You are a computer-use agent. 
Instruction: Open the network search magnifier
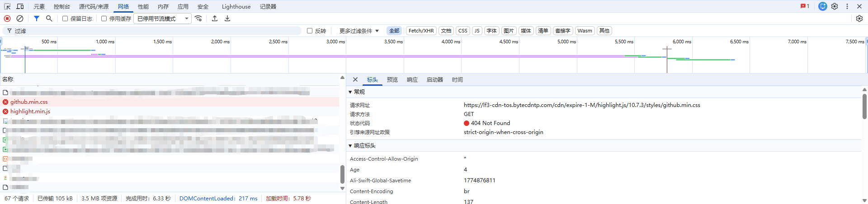click(x=49, y=19)
